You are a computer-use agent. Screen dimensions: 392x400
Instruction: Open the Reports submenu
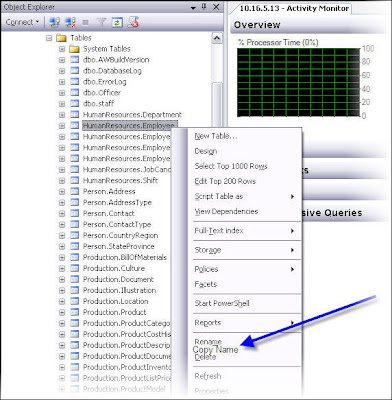click(245, 323)
